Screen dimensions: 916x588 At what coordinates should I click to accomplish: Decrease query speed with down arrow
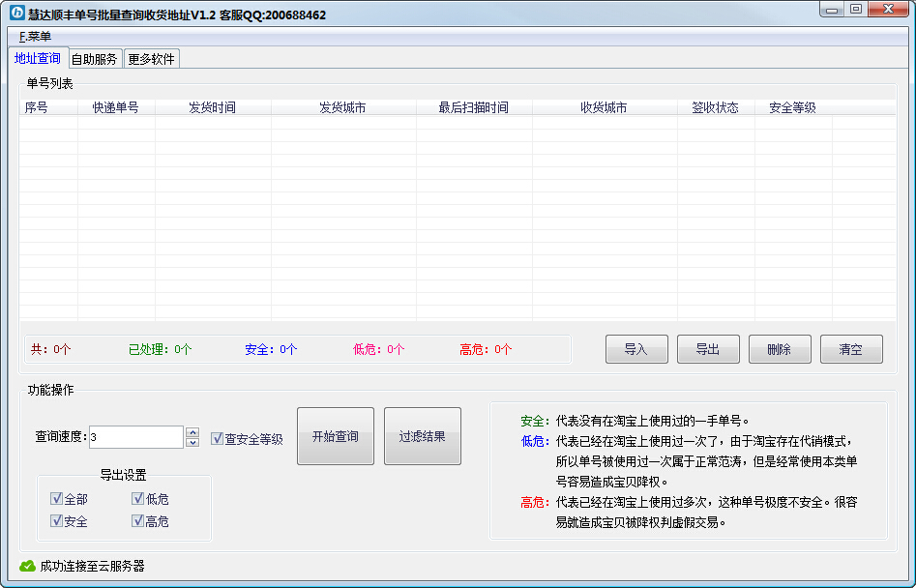(192, 443)
